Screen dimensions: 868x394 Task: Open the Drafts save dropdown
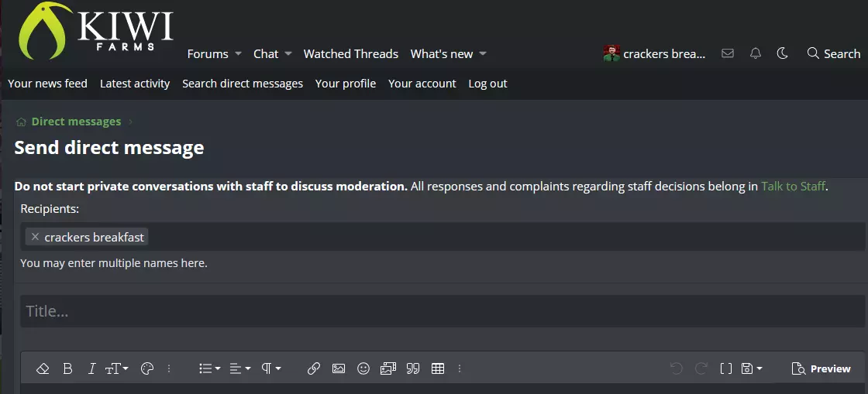[751, 368]
